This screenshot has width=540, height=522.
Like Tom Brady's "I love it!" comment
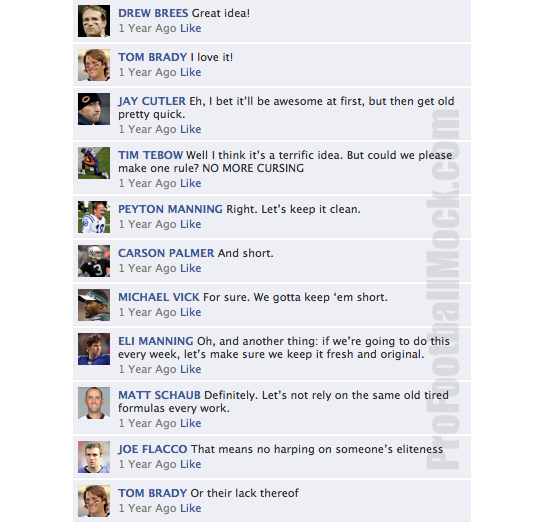190,72
